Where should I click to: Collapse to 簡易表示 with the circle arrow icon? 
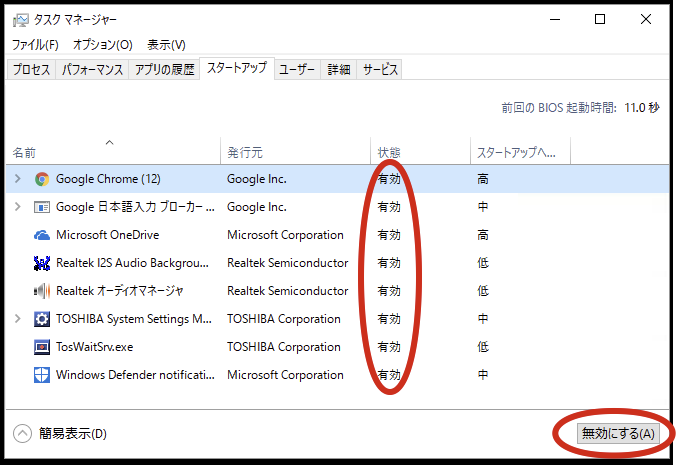click(x=22, y=433)
